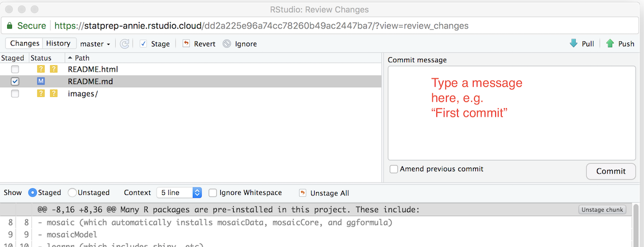Enable Amend previous commit

394,169
